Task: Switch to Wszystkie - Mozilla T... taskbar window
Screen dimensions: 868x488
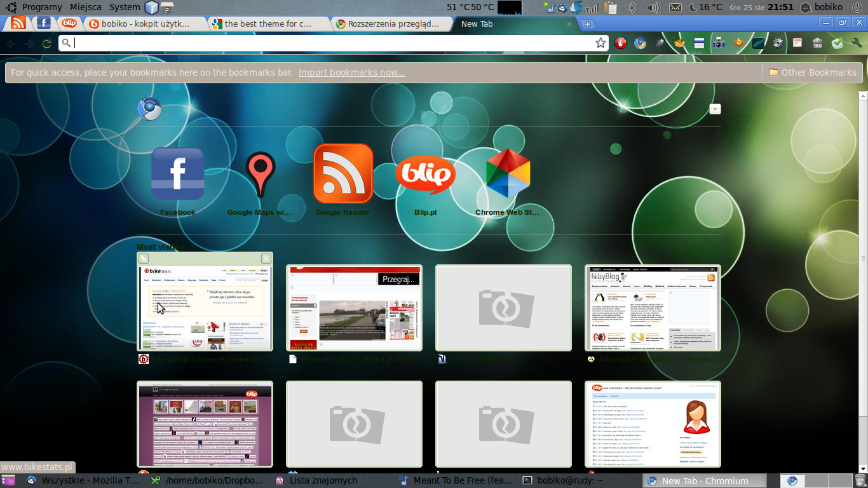Action: point(83,481)
